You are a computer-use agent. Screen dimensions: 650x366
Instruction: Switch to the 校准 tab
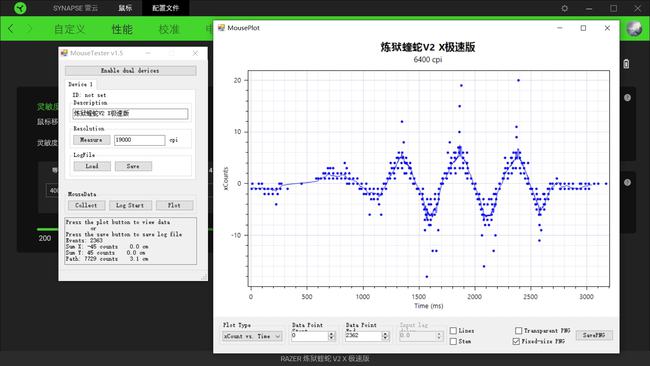169,29
